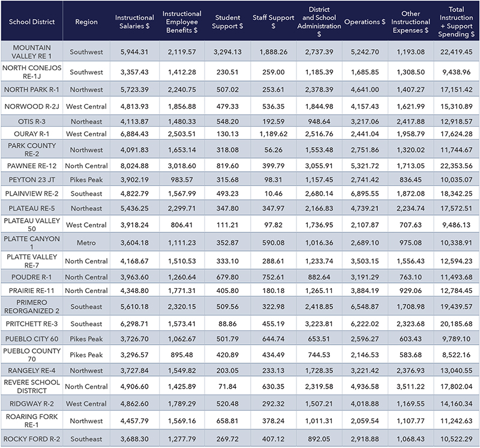The height and width of the screenshot is (448, 480).
Task: Select the PEYTON 23 JT district
Action: click(32, 180)
